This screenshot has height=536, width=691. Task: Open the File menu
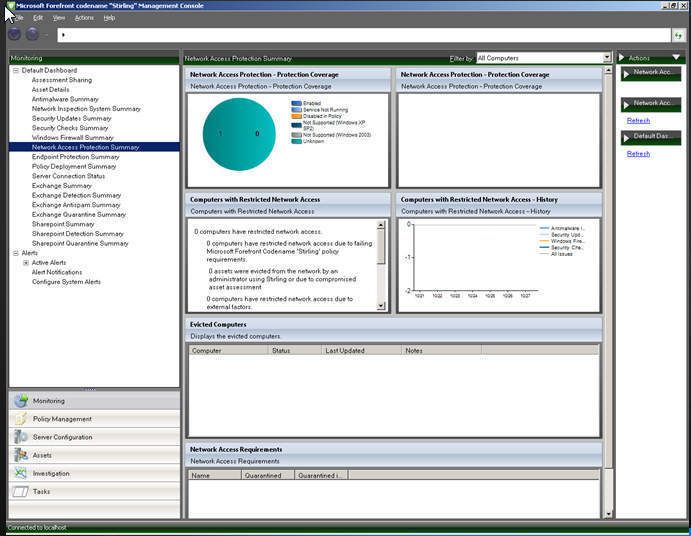[x=18, y=18]
